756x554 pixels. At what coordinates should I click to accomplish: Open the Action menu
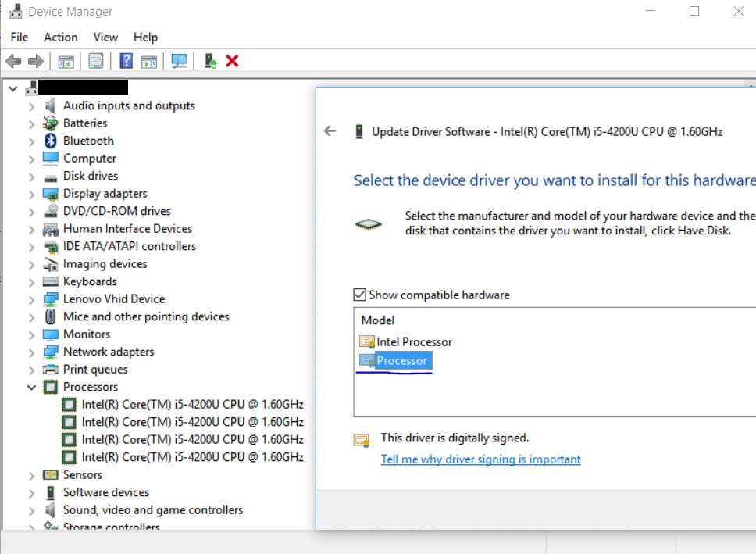pyautogui.click(x=61, y=38)
